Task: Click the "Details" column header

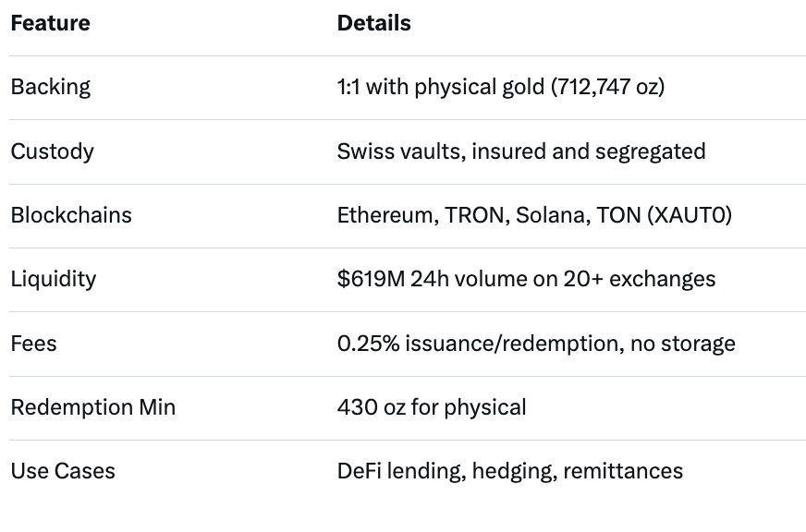Action: [x=373, y=23]
